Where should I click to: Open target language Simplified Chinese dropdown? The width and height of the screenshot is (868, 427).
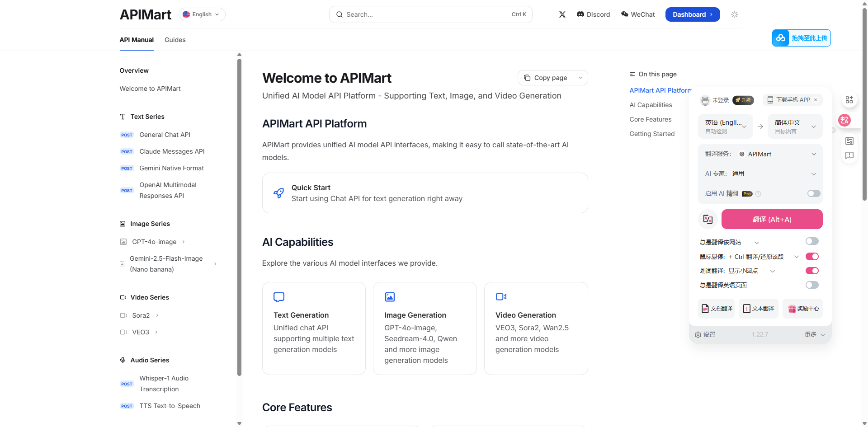point(795,127)
